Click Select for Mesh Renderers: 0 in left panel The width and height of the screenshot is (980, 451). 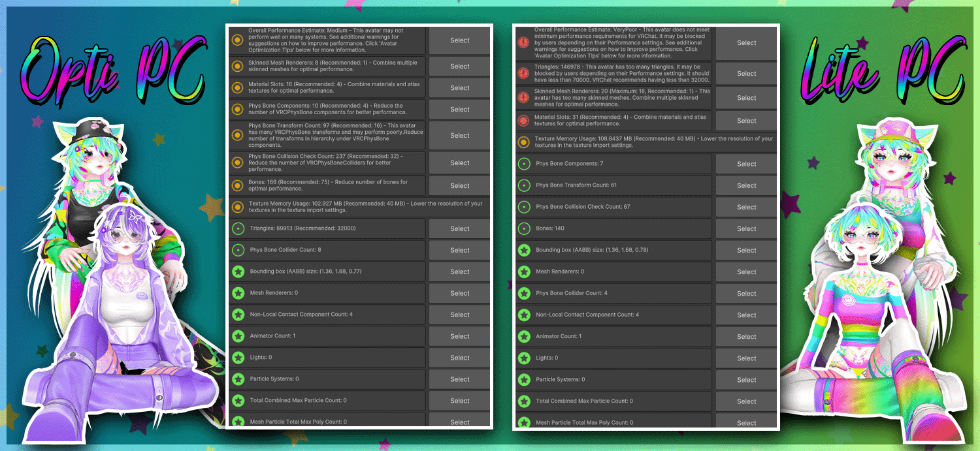[459, 294]
